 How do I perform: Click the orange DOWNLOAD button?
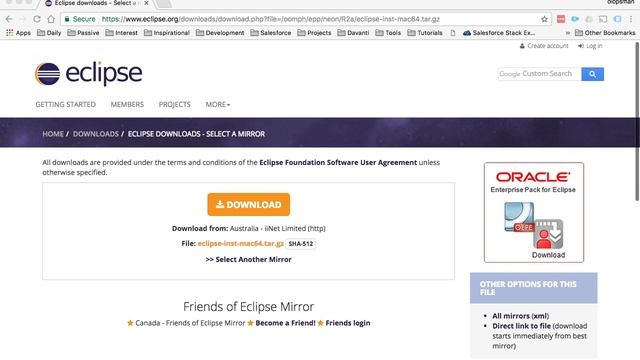(x=249, y=204)
